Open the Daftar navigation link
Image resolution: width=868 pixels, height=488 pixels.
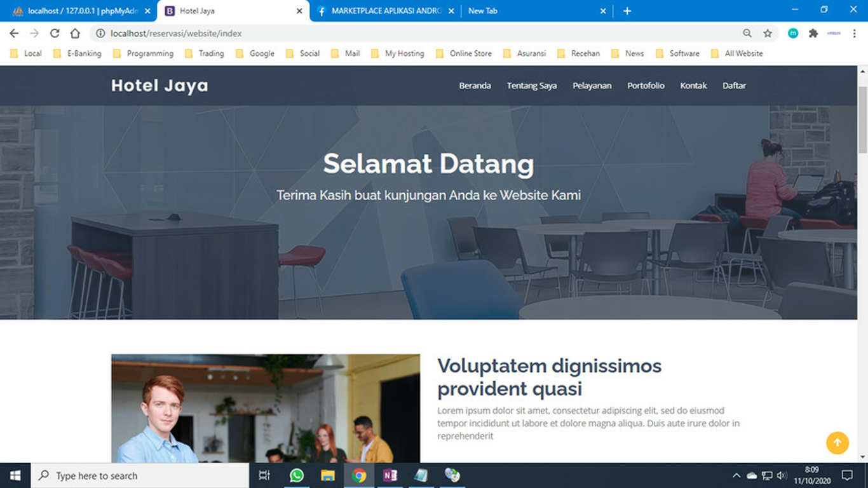point(734,86)
